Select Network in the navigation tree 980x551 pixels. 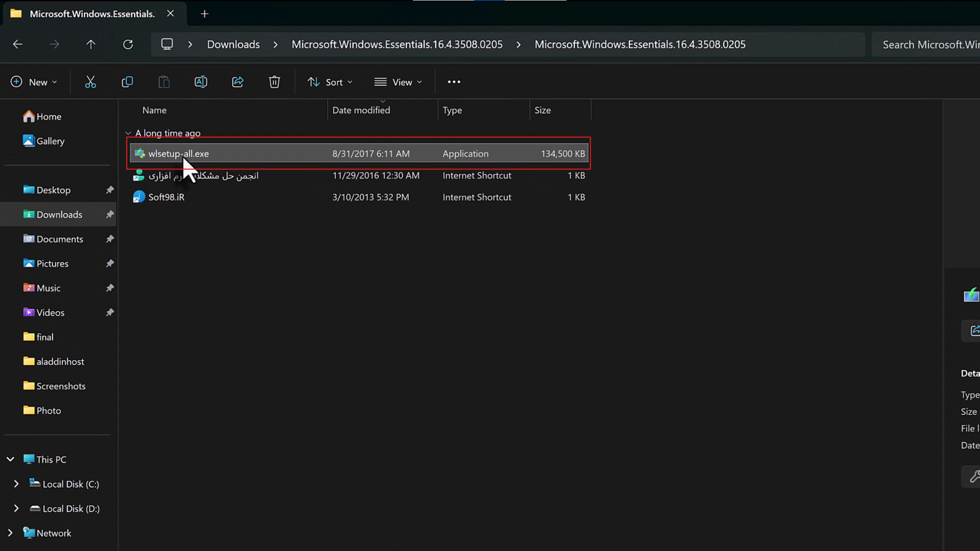click(x=47, y=533)
